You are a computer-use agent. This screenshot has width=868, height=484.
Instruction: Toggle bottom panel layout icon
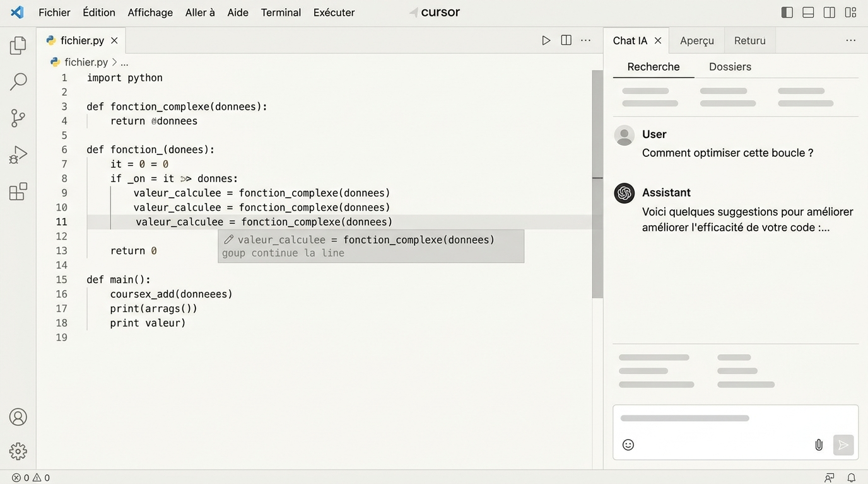tap(808, 13)
